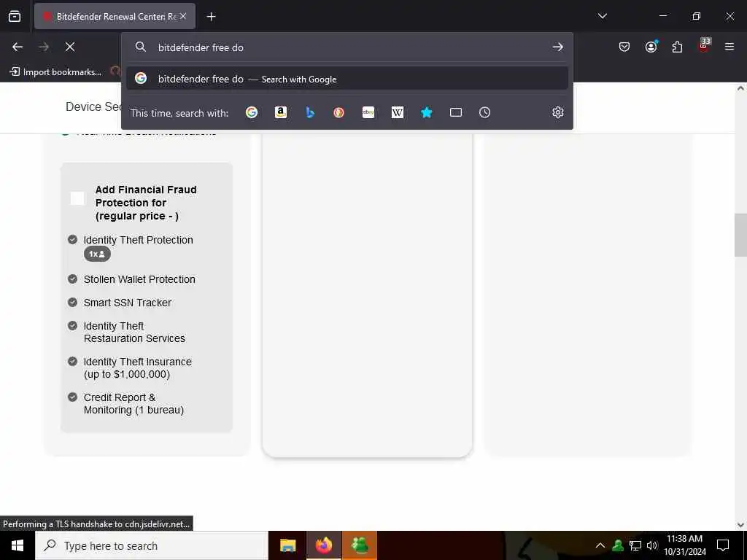
Task: Switch to Firefox taskbar icon
Action: (323, 545)
